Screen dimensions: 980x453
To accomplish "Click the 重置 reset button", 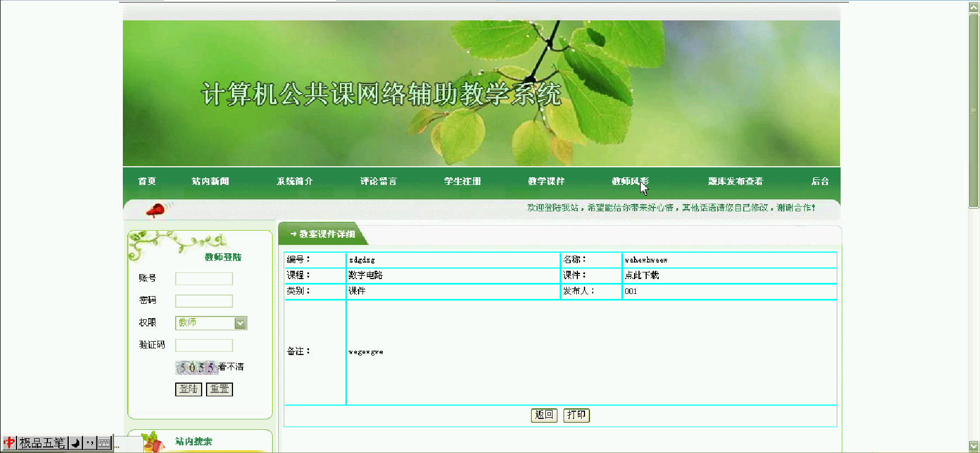I will 219,389.
